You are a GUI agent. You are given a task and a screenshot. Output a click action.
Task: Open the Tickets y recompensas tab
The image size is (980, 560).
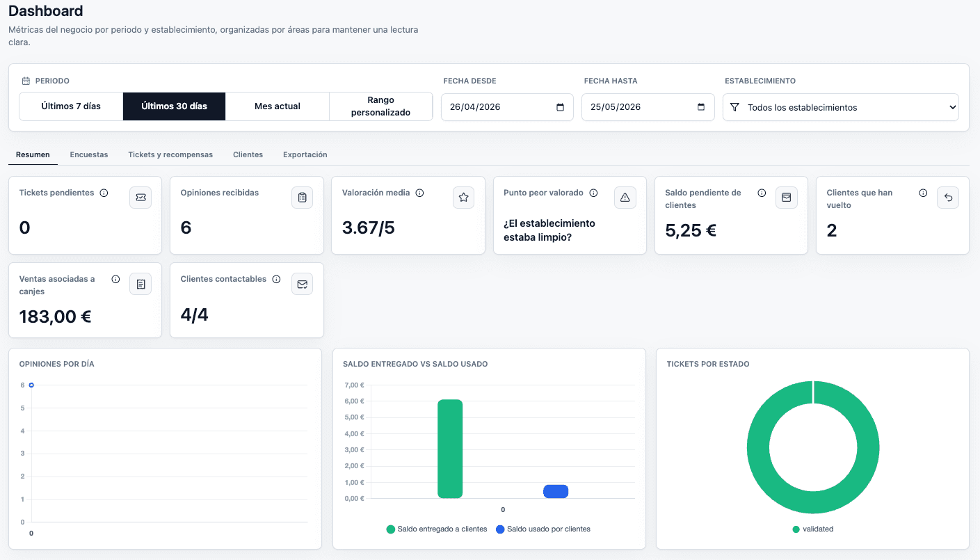(170, 154)
